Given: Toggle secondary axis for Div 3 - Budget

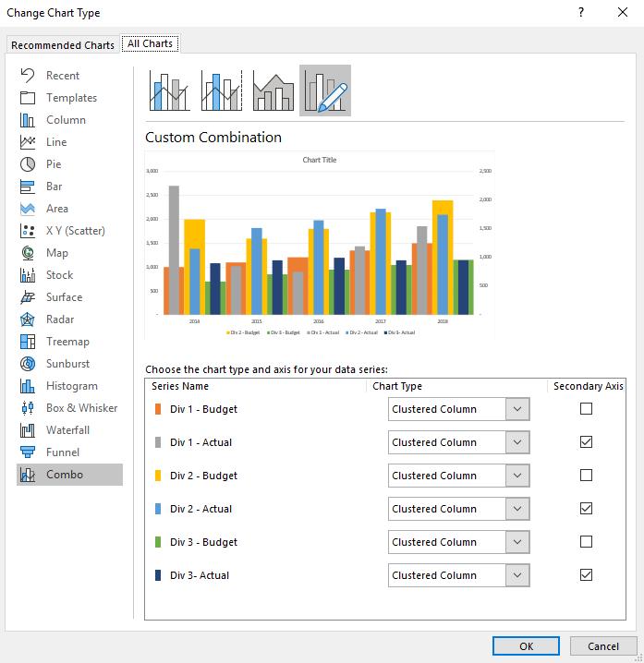Looking at the screenshot, I should coord(586,542).
